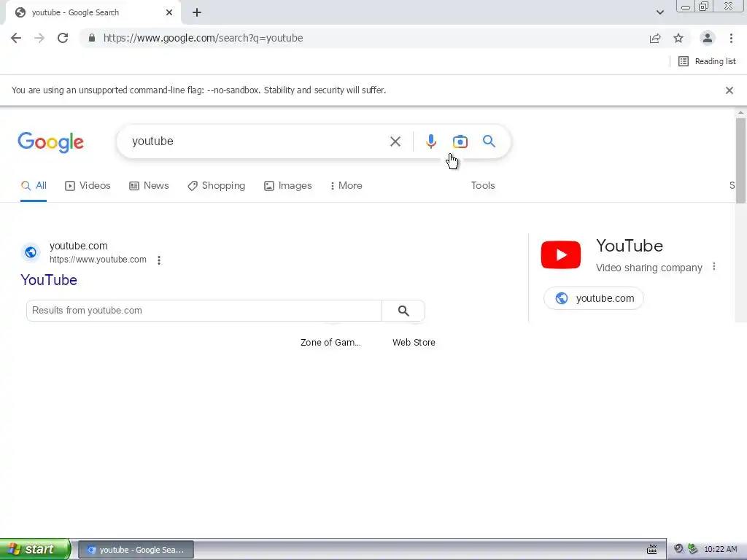This screenshot has height=560, width=747.
Task: Open knowledge panel more options dots
Action: click(x=713, y=267)
